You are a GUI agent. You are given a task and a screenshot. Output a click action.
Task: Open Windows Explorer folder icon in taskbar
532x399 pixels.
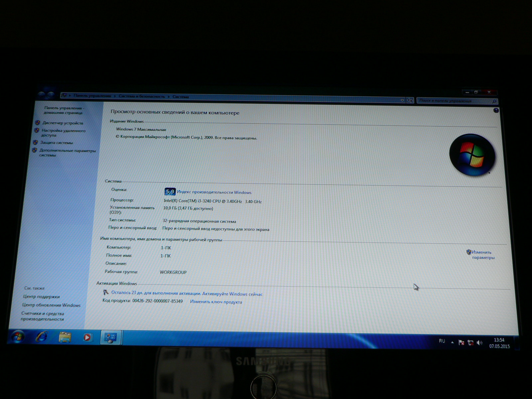click(x=65, y=337)
